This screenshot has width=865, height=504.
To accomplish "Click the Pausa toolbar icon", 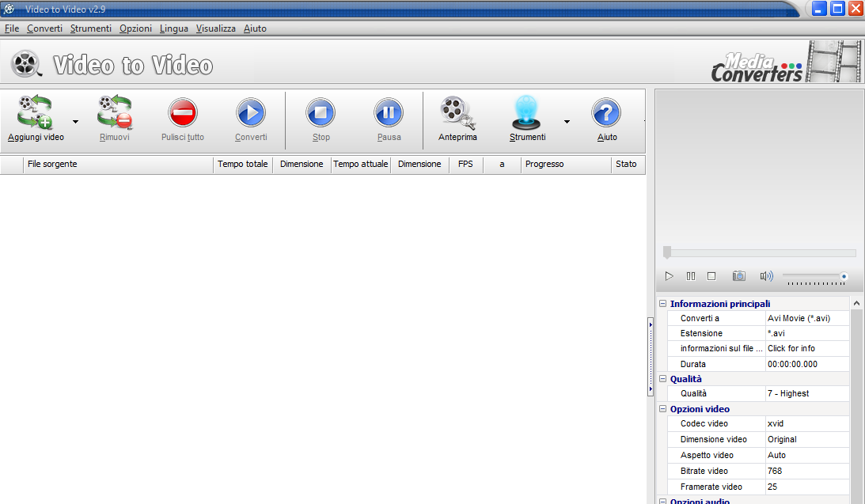I will pos(389,112).
